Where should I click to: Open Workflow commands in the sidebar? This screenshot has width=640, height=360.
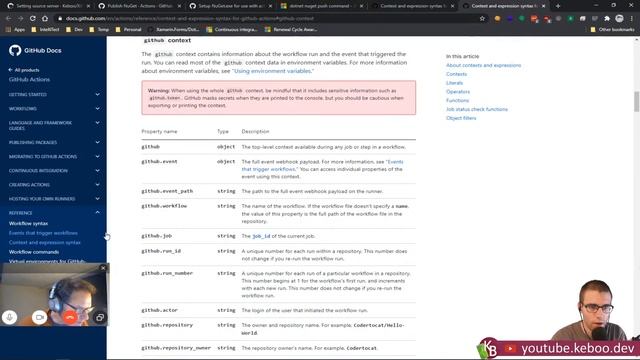click(34, 252)
